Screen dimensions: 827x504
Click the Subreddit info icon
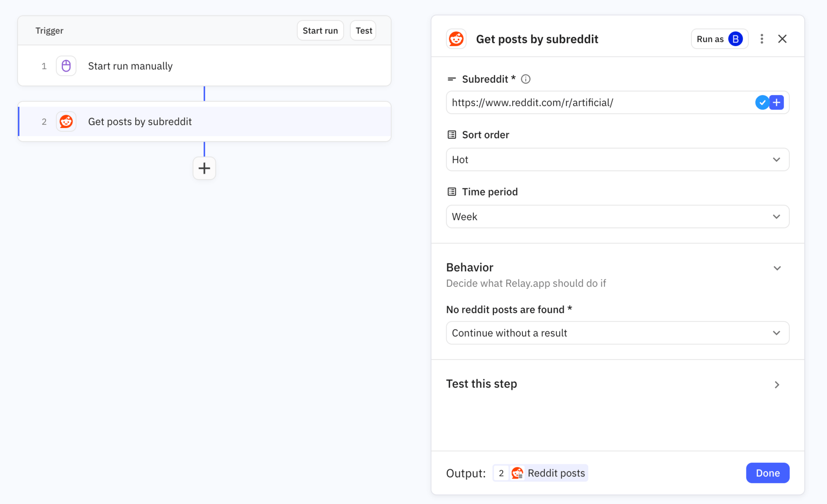[x=525, y=79]
